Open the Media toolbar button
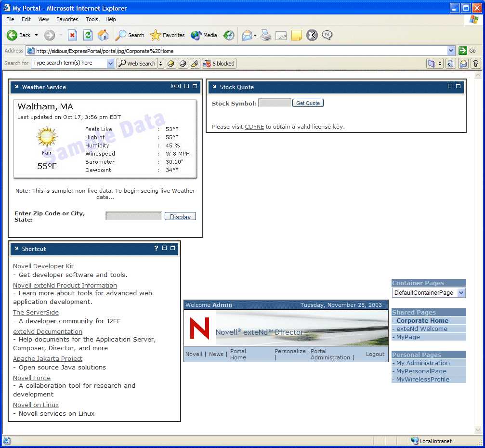 point(204,35)
